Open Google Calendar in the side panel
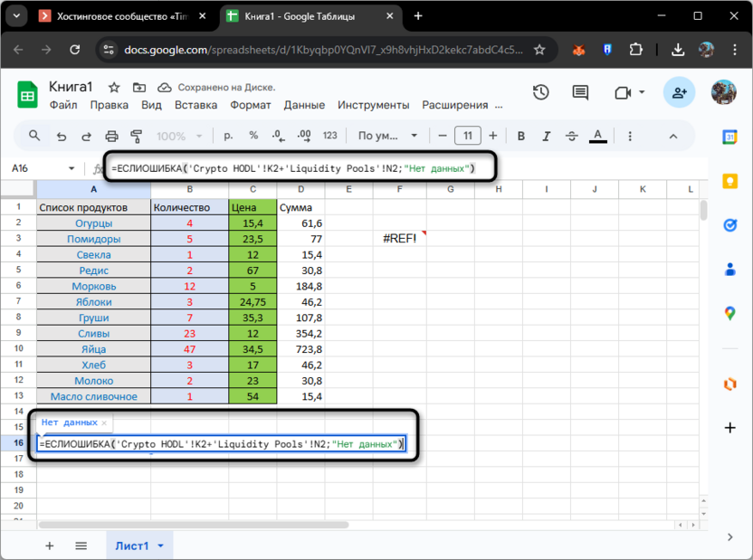Image resolution: width=753 pixels, height=560 pixels. click(x=730, y=137)
